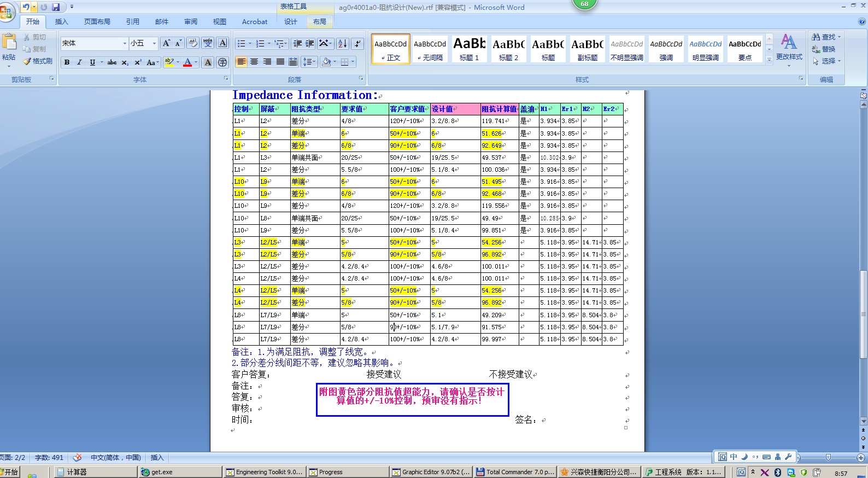Open the font color dropdown arrow
This screenshot has width=868, height=478.
[x=196, y=62]
